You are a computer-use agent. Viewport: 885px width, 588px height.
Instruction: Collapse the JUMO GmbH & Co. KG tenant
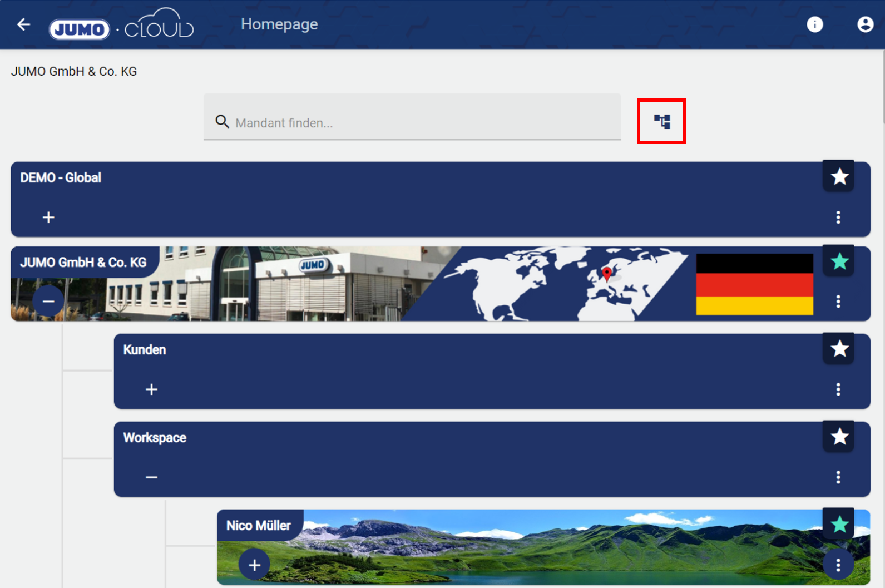tap(48, 302)
